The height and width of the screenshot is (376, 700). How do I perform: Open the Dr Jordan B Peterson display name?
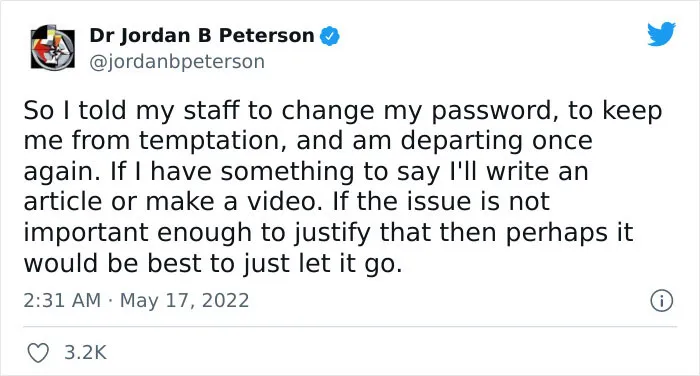pos(202,36)
